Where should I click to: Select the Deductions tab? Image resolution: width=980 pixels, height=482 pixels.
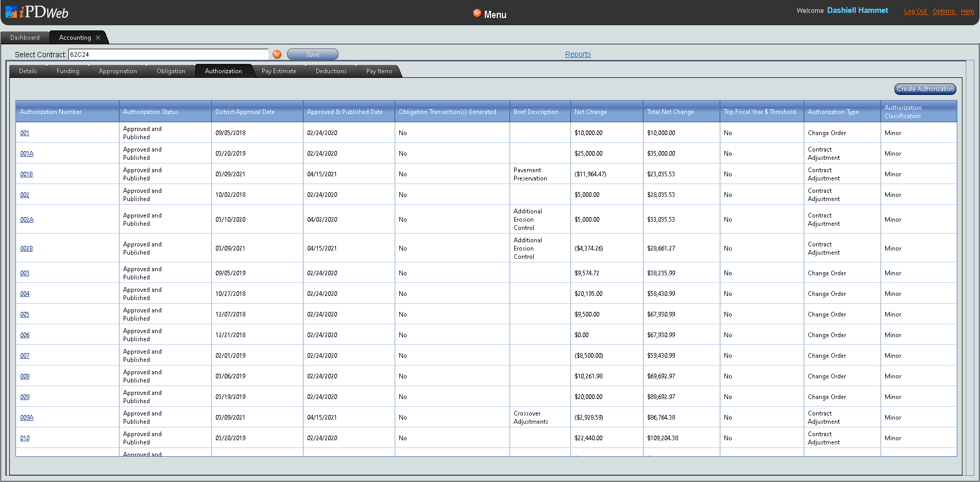[331, 71]
